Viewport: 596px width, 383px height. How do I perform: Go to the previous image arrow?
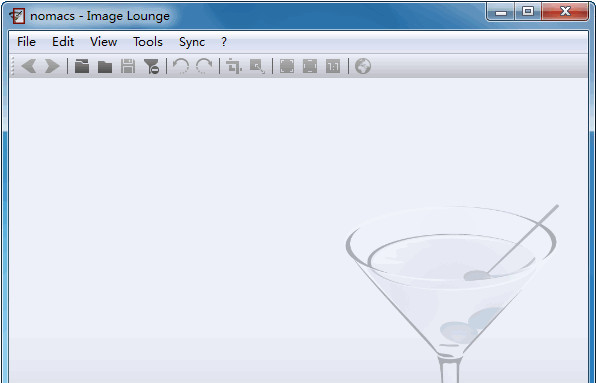coord(29,66)
